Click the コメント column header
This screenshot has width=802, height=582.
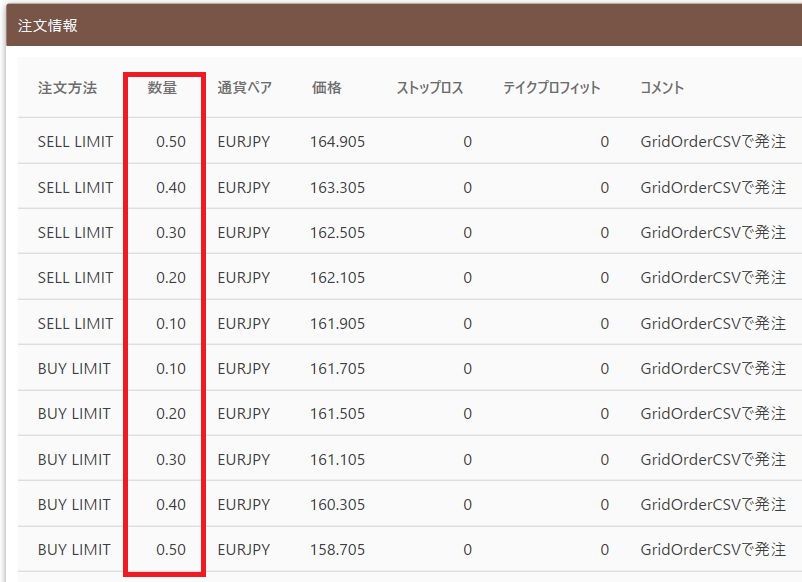click(662, 88)
